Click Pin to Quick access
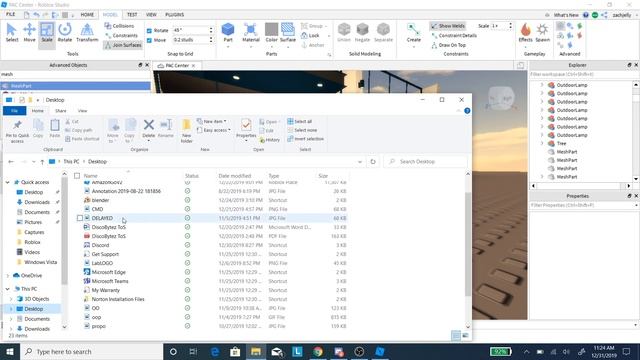The width and height of the screenshot is (640, 360). pos(17,131)
